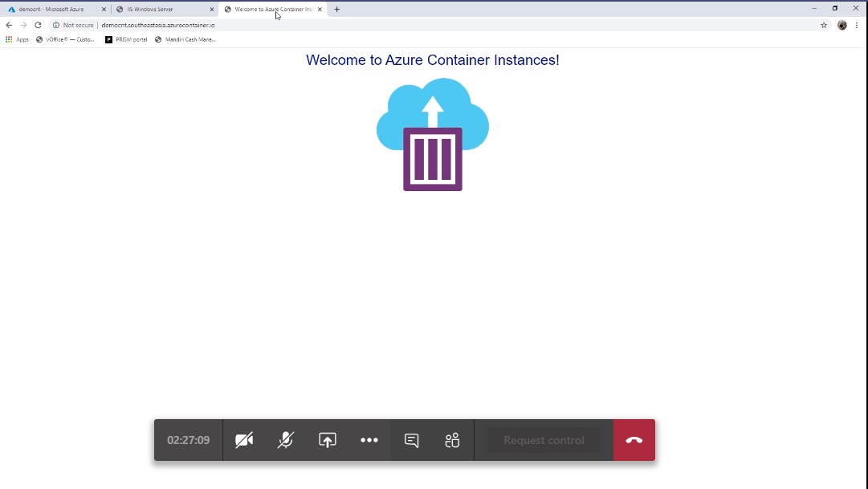Show the meeting conversation chat
This screenshot has width=868, height=489.
pos(411,440)
